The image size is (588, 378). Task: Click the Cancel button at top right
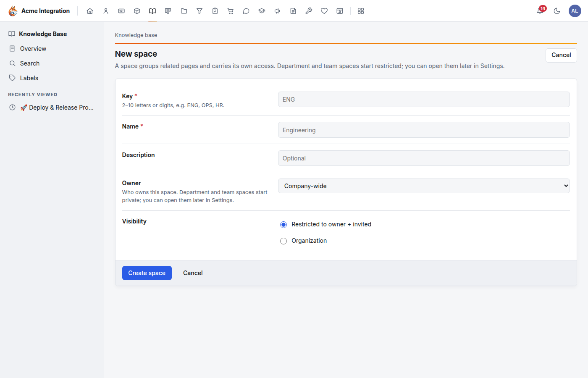coord(561,55)
